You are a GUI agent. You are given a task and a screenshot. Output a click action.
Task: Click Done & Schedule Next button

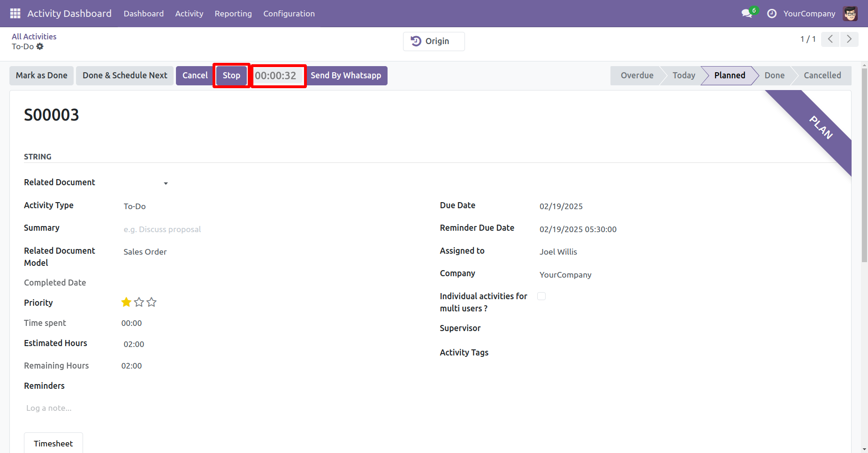[125, 75]
